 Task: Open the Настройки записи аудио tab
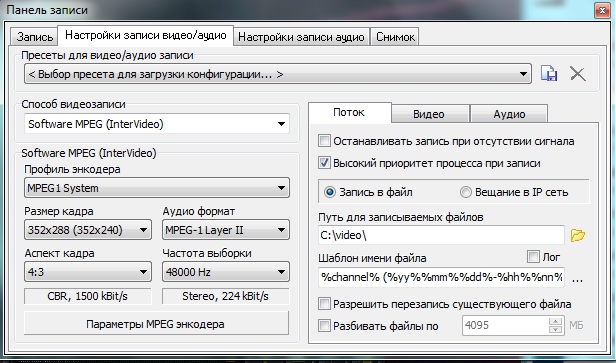(x=301, y=37)
